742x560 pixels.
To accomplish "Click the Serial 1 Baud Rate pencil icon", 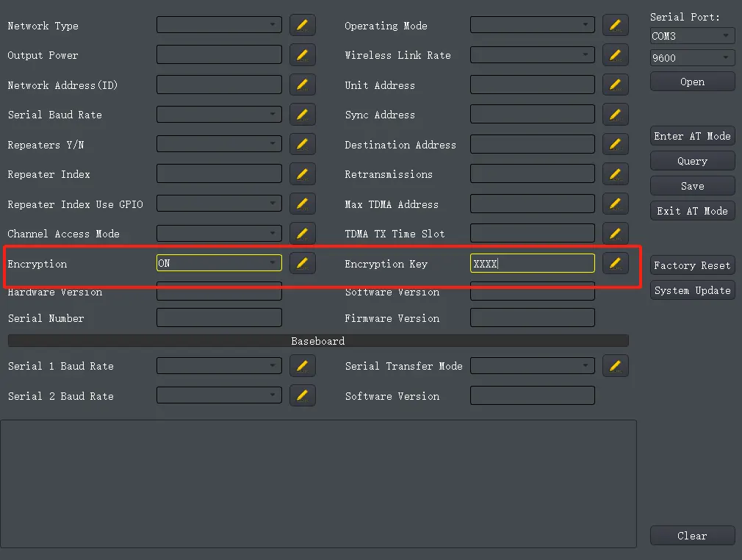I will tap(302, 365).
